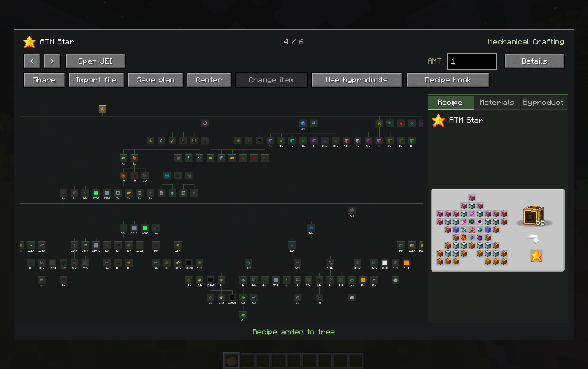Select the first hotbar slot with the book
The width and height of the screenshot is (588, 369).
pos(232,360)
